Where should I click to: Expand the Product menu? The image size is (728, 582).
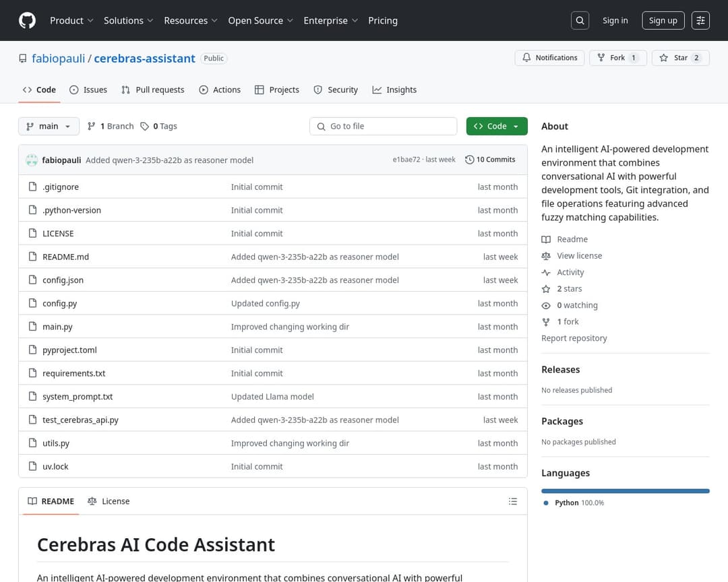coord(71,20)
